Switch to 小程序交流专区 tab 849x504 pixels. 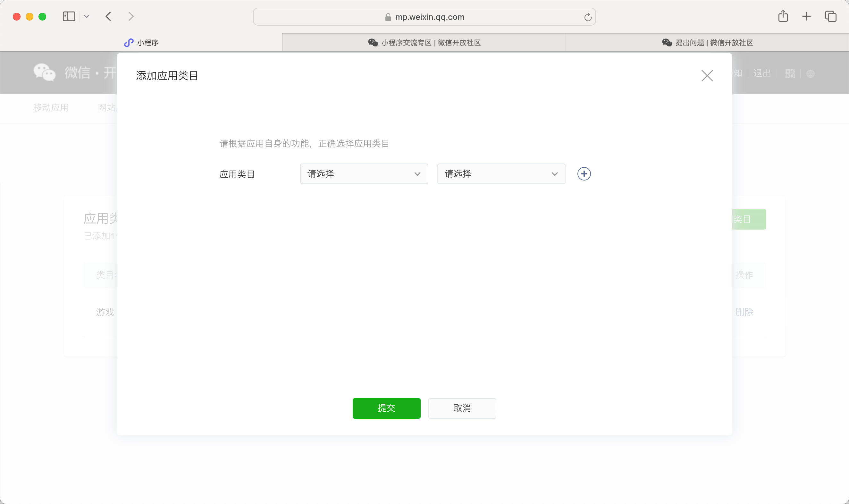[424, 43]
